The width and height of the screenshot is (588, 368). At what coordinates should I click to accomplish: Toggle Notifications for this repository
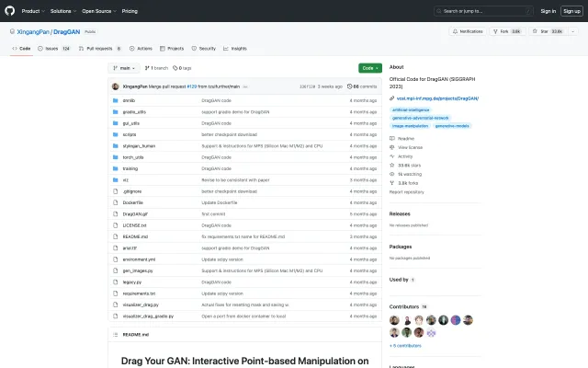point(468,31)
